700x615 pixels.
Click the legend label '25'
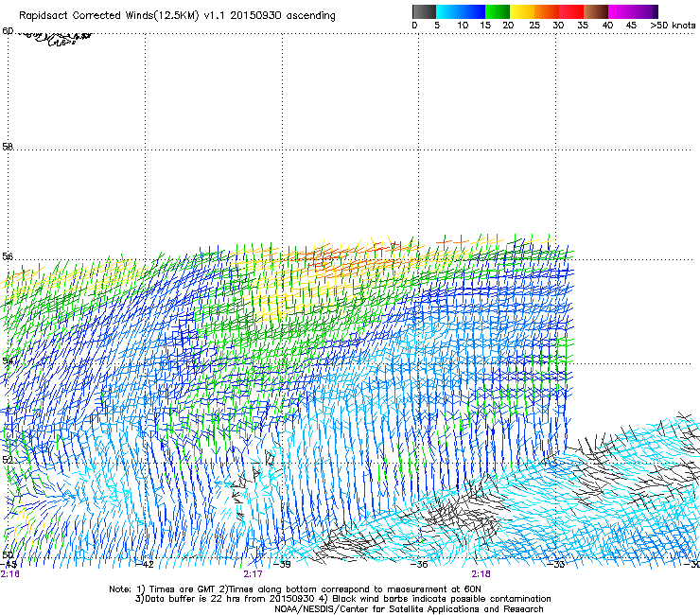[534, 26]
